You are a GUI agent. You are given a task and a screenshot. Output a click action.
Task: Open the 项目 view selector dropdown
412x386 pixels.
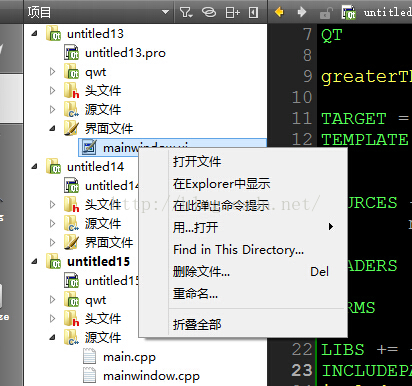click(x=98, y=12)
